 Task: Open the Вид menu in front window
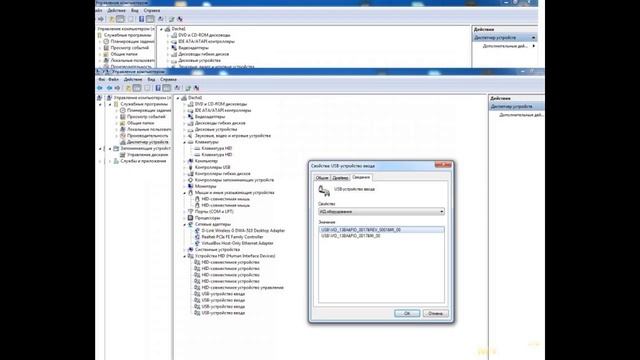pos(151,79)
